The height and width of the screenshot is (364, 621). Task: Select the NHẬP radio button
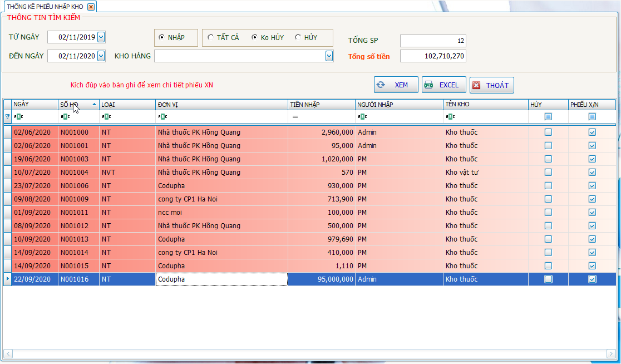coord(161,37)
